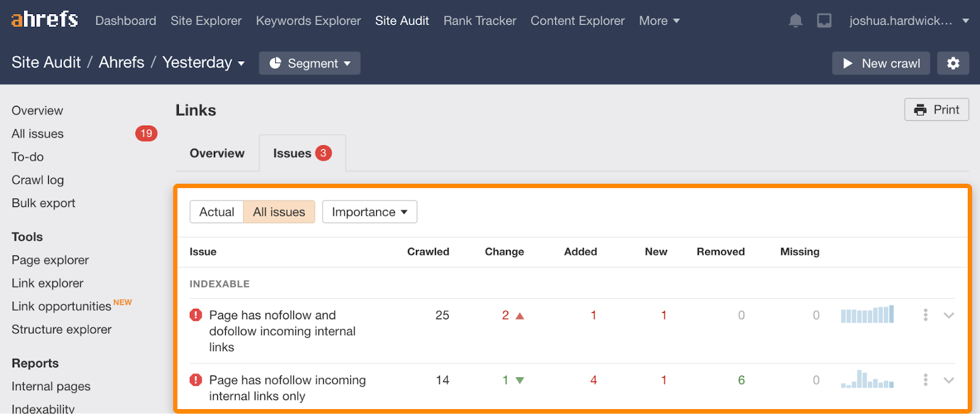Open Structure explorer tool

61,329
